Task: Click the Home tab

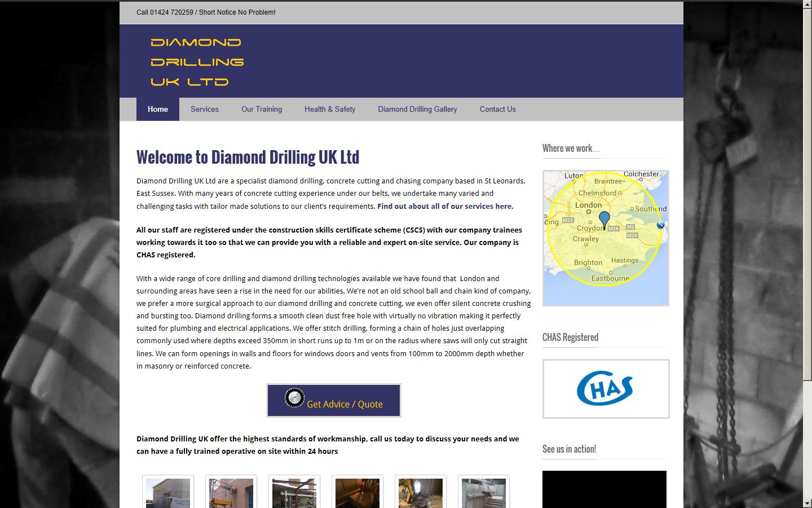Action: (157, 109)
